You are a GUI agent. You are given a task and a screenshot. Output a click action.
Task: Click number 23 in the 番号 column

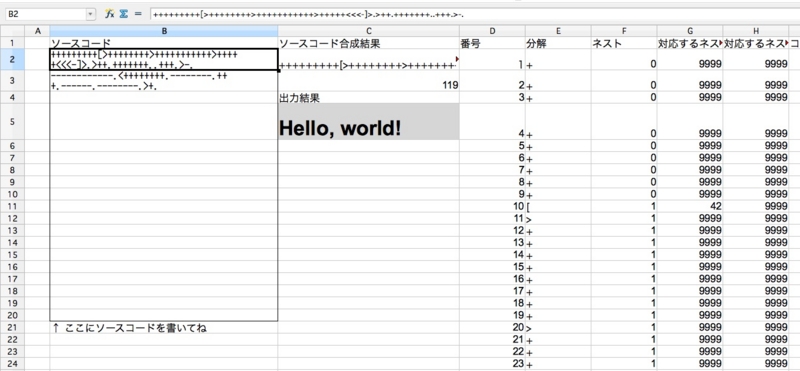pos(492,364)
